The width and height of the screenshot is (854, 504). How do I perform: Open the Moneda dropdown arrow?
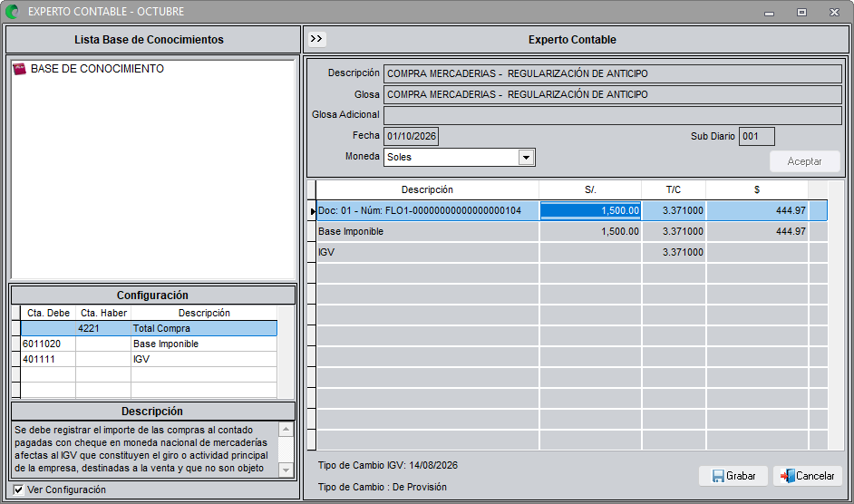(526, 158)
